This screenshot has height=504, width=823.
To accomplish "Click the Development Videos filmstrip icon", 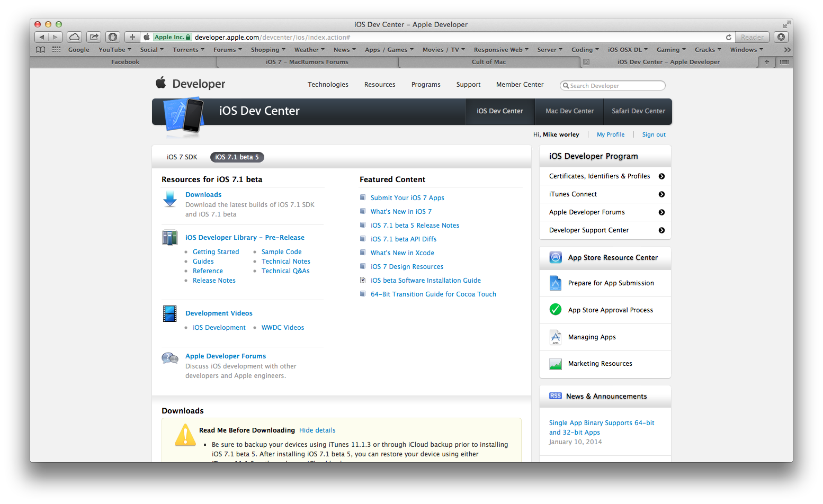I will [169, 313].
